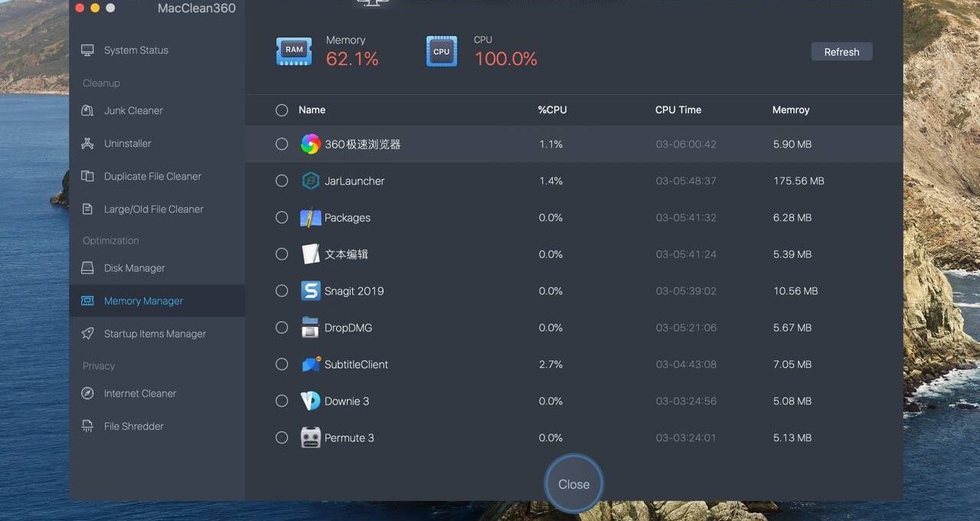
Task: Click the Large/Old File Cleaner icon
Action: click(87, 209)
